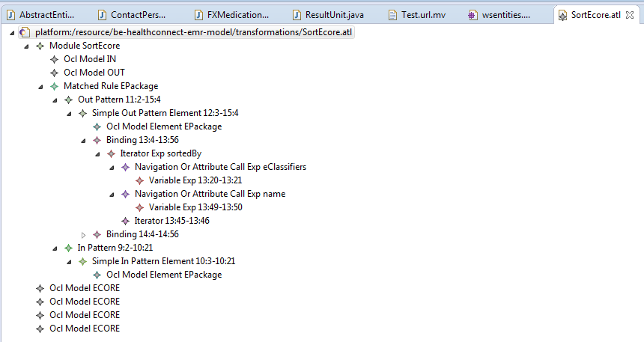This screenshot has width=644, height=342.
Task: Select Matched Rule EPackage row
Action: point(111,86)
